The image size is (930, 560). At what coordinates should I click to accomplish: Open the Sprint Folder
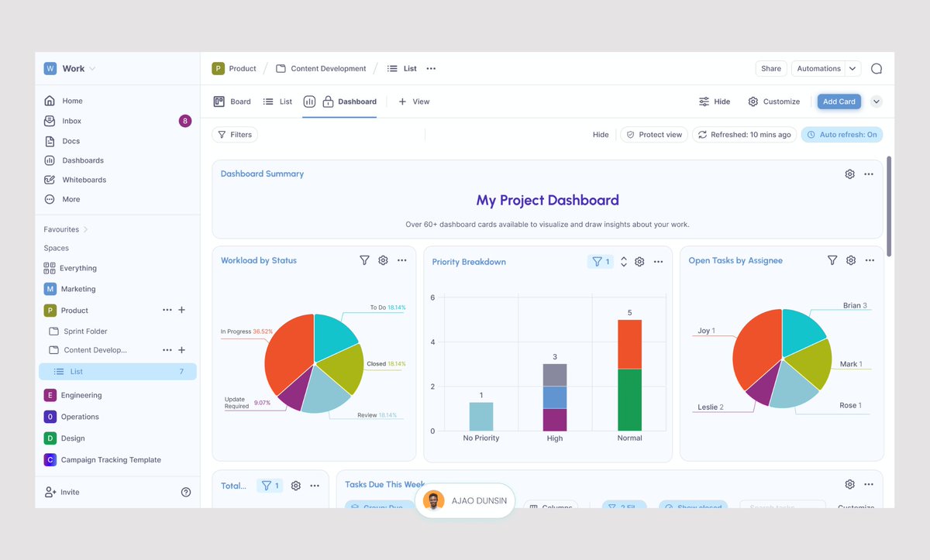click(78, 331)
